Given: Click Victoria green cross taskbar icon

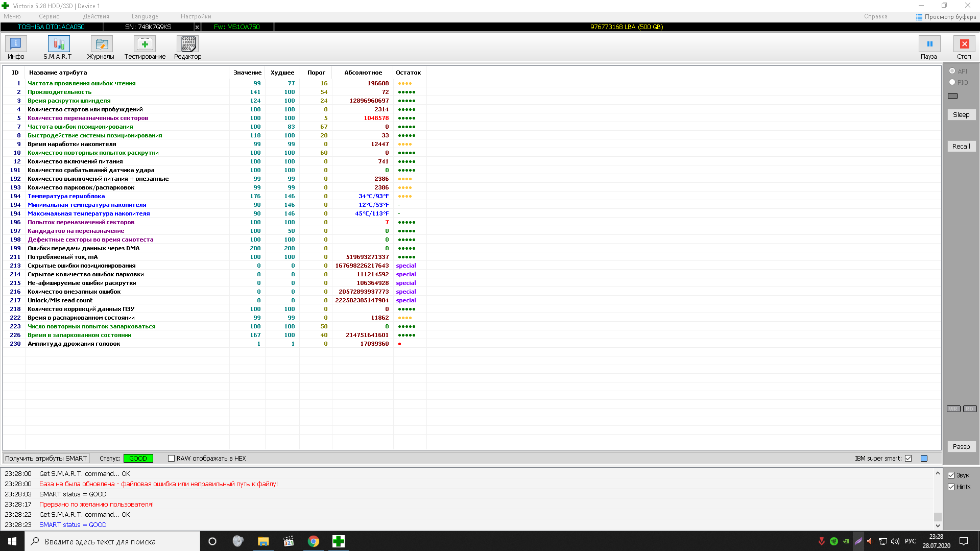Looking at the screenshot, I should click(x=338, y=541).
